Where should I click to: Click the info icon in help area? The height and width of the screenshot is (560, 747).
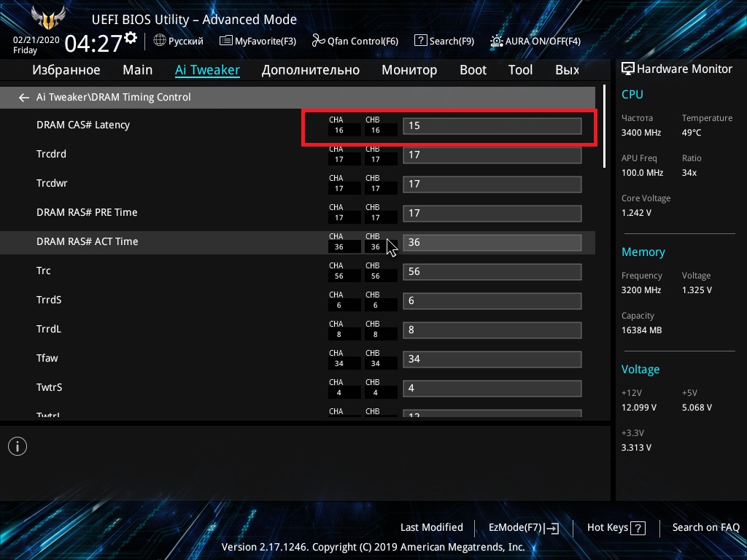coord(18,446)
